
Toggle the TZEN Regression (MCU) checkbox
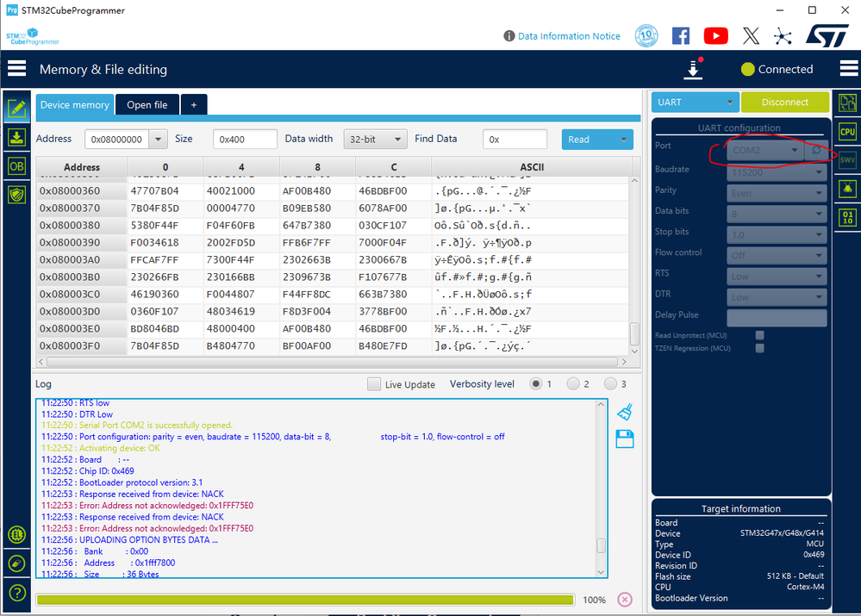click(x=760, y=348)
